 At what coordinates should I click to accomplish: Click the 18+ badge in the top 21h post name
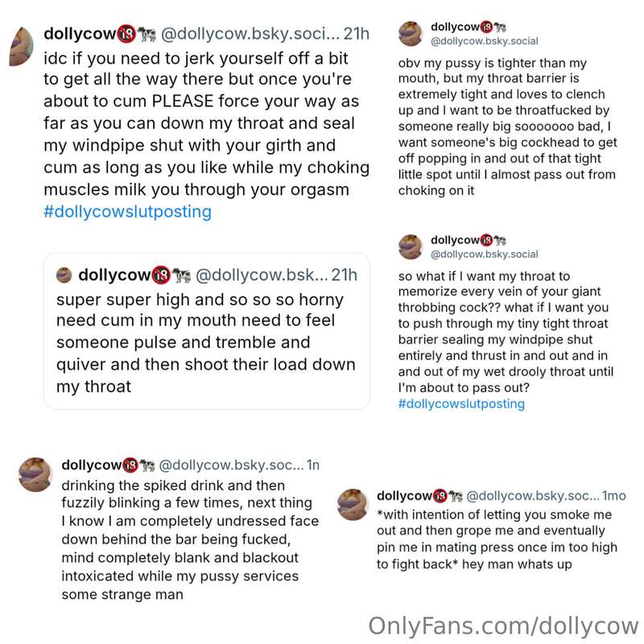tap(126, 34)
